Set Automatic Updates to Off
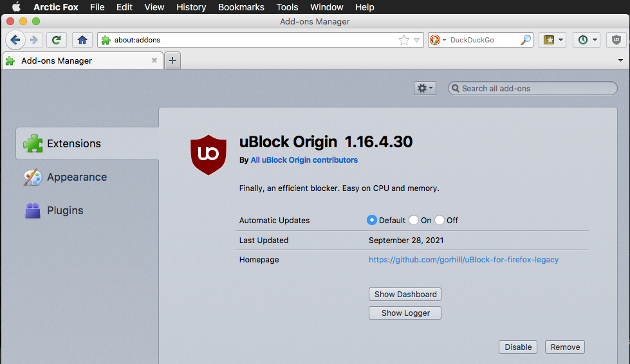Viewport: 630px width, 364px height. pyautogui.click(x=440, y=220)
